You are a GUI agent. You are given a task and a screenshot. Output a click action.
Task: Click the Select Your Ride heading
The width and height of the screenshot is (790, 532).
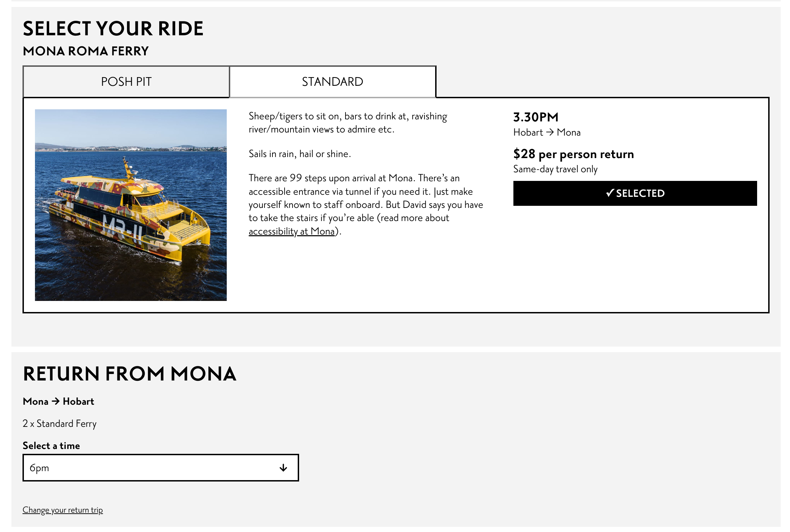click(113, 28)
